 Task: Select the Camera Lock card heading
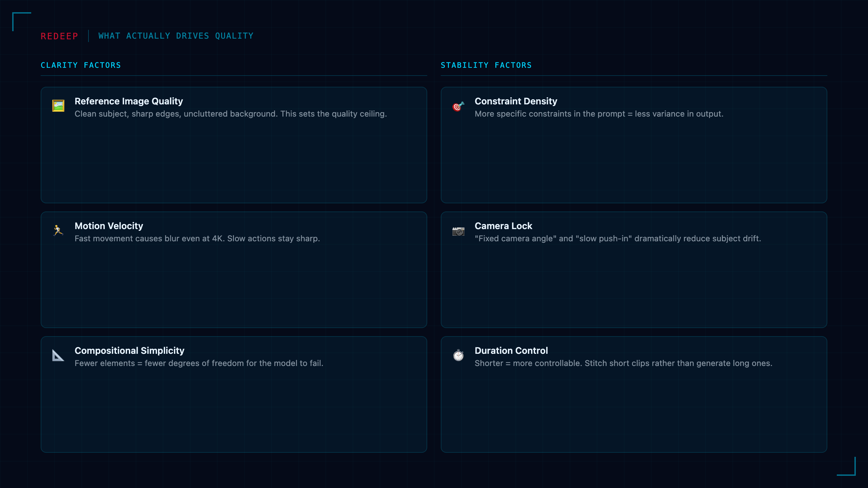click(504, 226)
